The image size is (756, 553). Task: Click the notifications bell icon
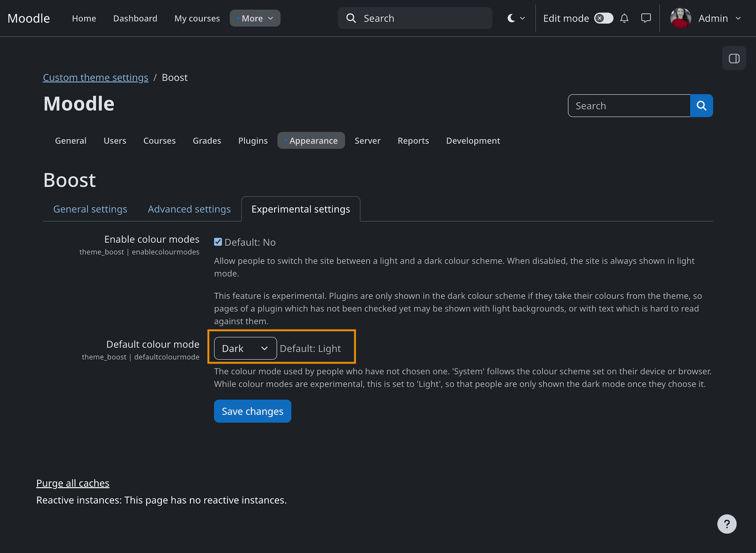pyautogui.click(x=624, y=18)
